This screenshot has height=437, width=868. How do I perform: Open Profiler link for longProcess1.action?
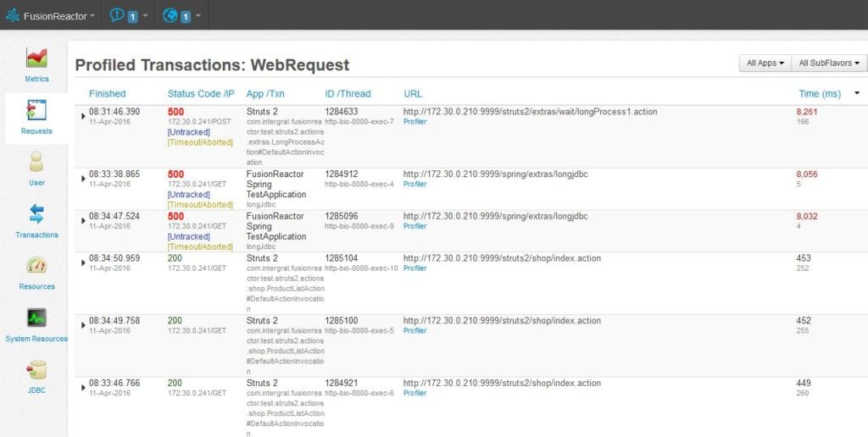(x=415, y=122)
